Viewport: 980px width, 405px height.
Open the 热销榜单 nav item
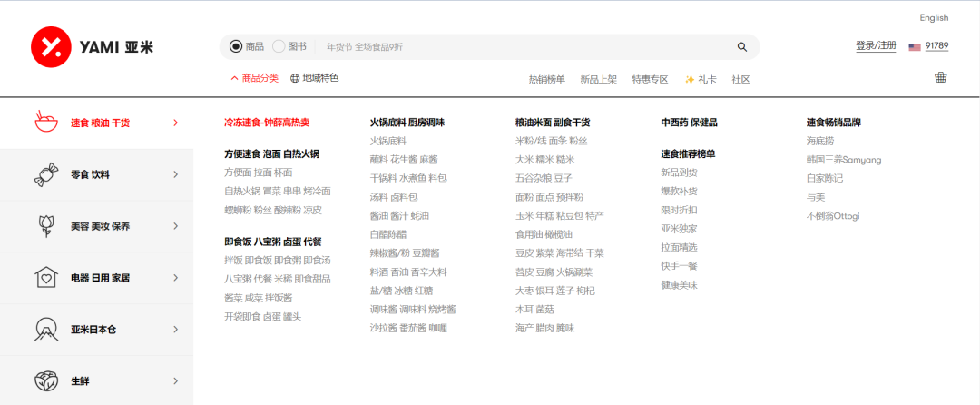click(x=547, y=80)
